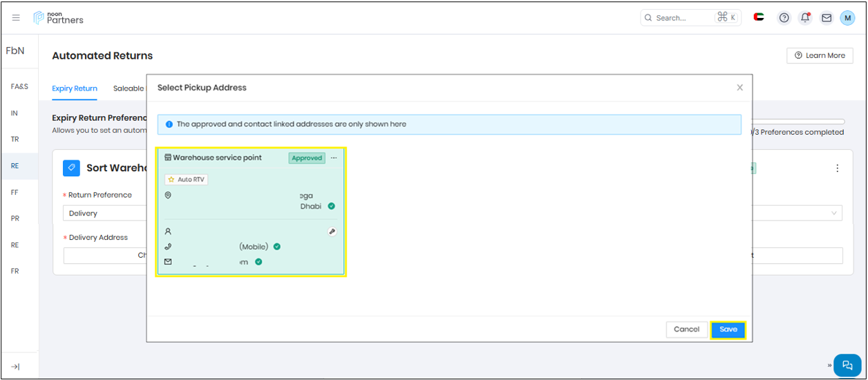Click the noon Partners logo

pyautogui.click(x=59, y=18)
